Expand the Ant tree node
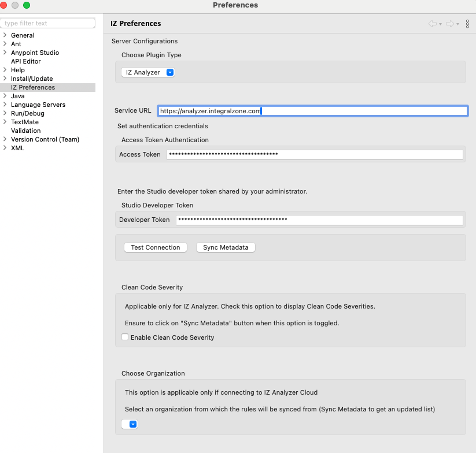The height and width of the screenshot is (453, 476). pos(5,44)
